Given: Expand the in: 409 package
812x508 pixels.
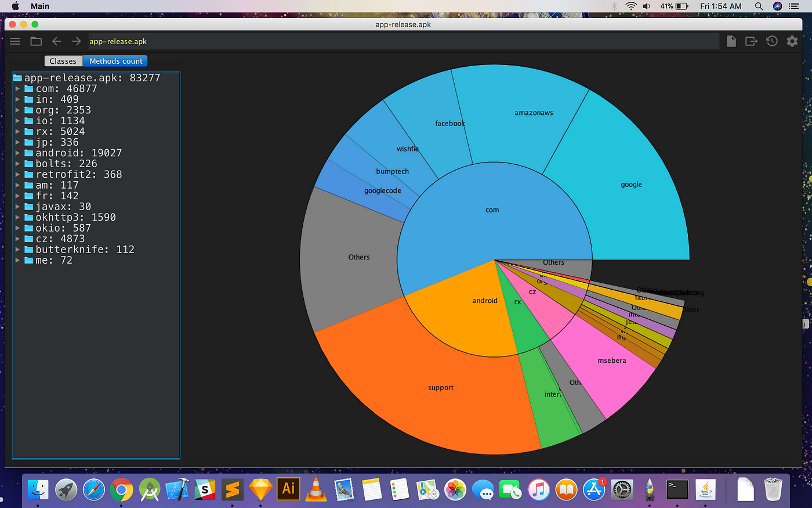Looking at the screenshot, I should pos(18,99).
